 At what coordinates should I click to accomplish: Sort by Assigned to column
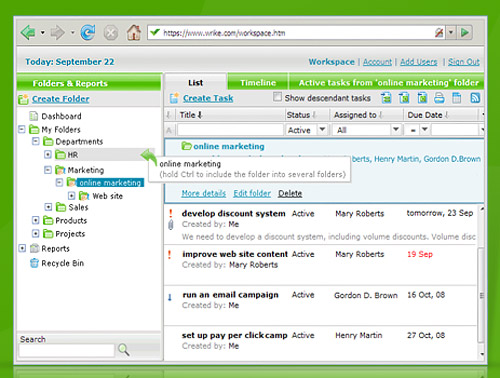[358, 115]
